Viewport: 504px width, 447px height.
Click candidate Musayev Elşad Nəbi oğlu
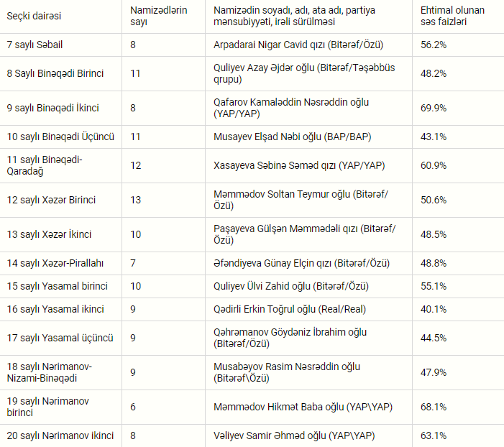coord(292,137)
